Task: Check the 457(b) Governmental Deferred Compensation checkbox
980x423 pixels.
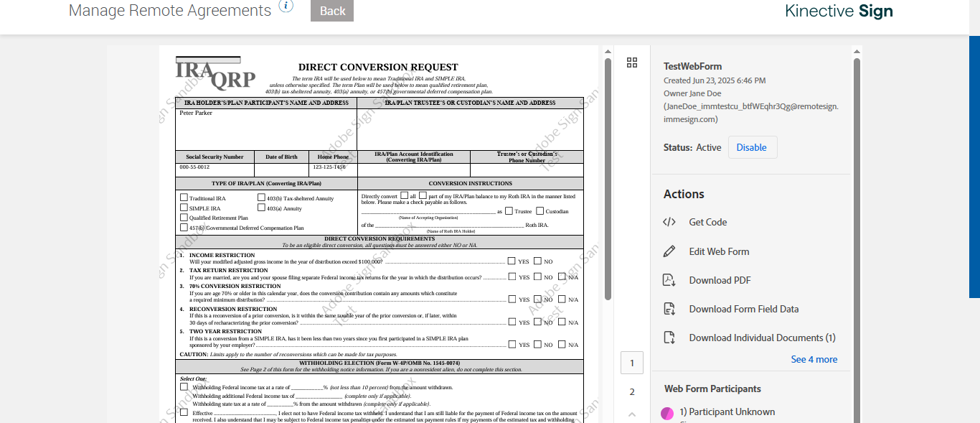Action: 184,228
